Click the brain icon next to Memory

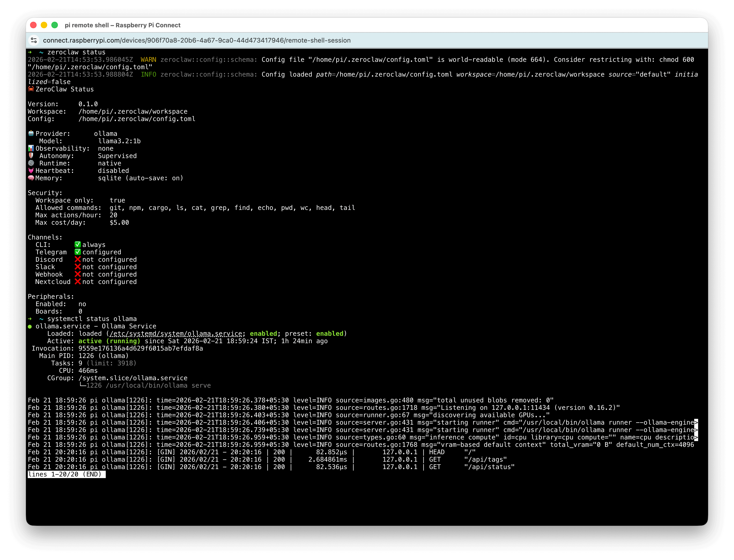point(31,178)
